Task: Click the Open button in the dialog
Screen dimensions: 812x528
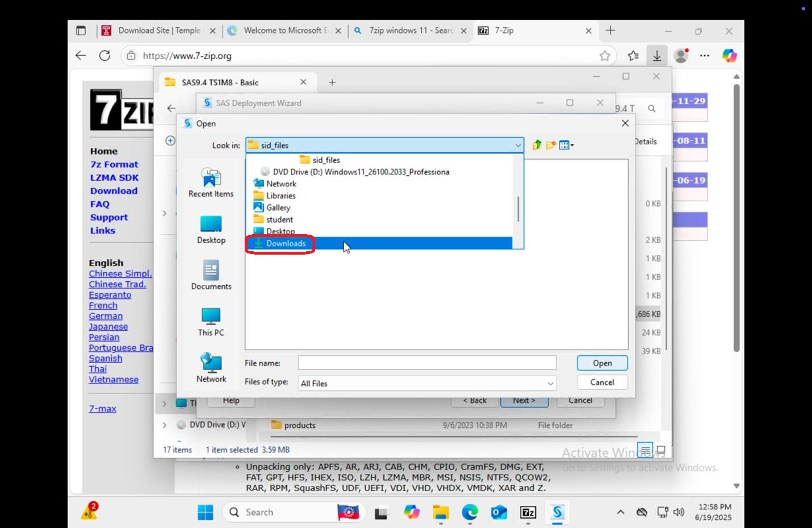Action: (x=602, y=363)
